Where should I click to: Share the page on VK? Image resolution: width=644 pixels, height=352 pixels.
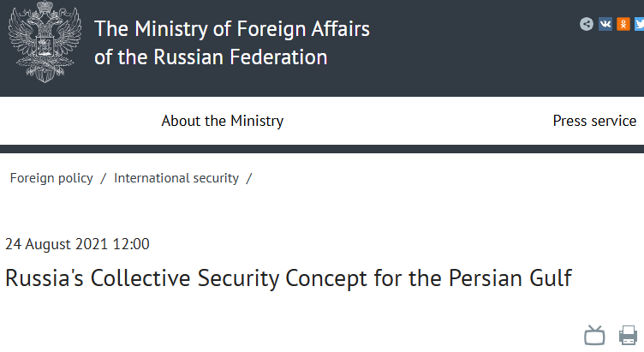pyautogui.click(x=605, y=24)
